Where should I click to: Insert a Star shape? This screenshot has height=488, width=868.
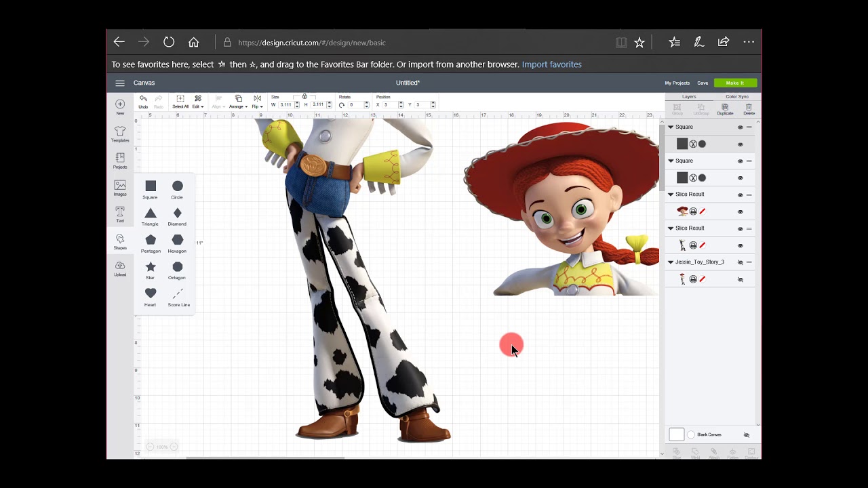pos(151,270)
